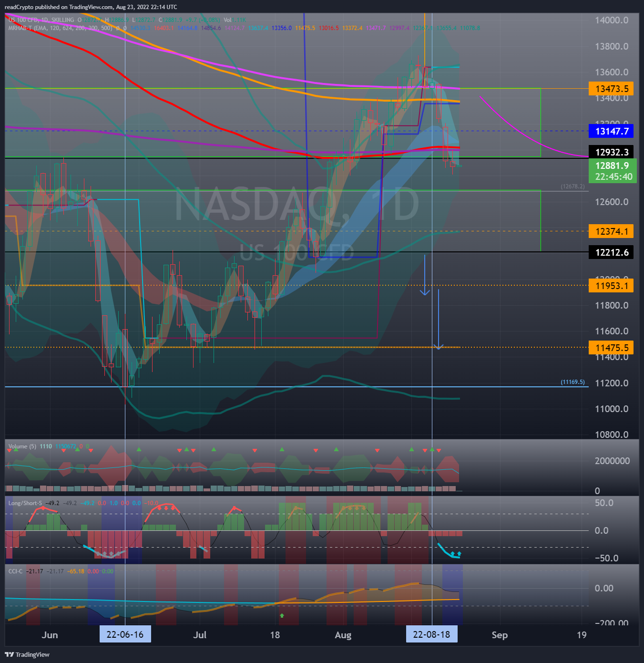Click the small green up arrow in CCI pane
Image resolution: width=644 pixels, height=663 pixels.
(282, 615)
